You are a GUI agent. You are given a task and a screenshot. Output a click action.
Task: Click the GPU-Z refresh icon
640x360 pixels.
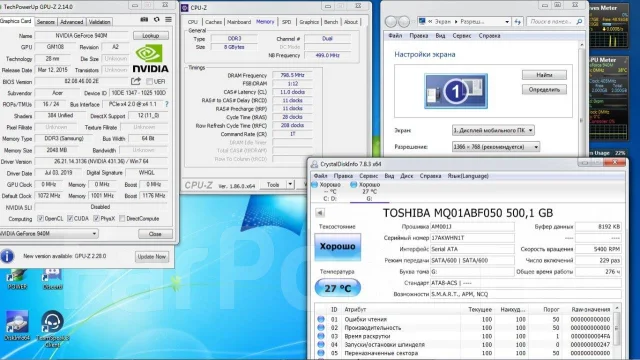point(156,20)
